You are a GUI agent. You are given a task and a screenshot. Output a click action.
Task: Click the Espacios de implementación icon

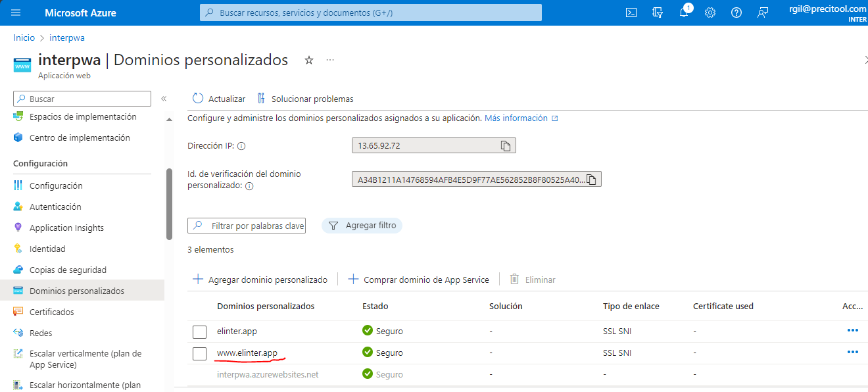[x=18, y=117]
